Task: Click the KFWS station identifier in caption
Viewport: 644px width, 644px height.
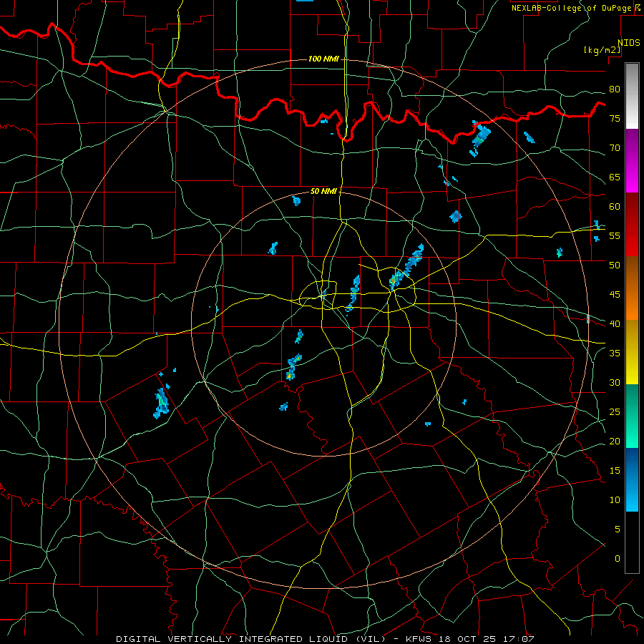Action: [x=418, y=639]
